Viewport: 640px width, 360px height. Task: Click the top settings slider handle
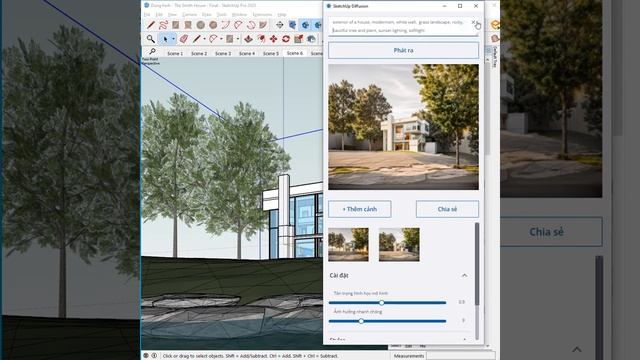[x=382, y=303]
